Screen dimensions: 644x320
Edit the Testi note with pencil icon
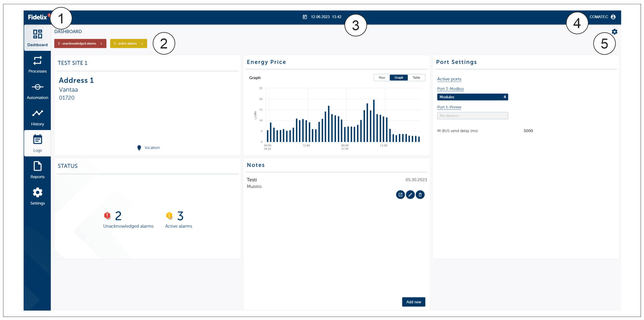click(x=410, y=195)
